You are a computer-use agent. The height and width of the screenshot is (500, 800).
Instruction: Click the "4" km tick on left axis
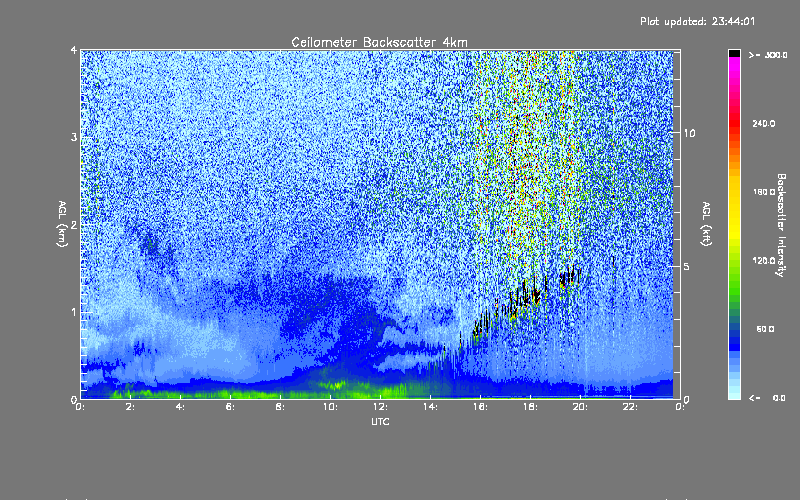tap(74, 50)
